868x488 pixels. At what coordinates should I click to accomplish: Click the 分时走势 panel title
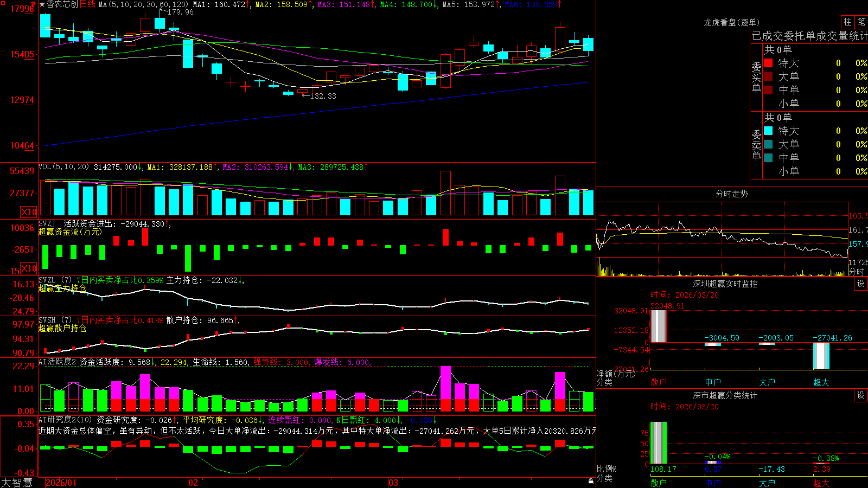click(x=732, y=194)
